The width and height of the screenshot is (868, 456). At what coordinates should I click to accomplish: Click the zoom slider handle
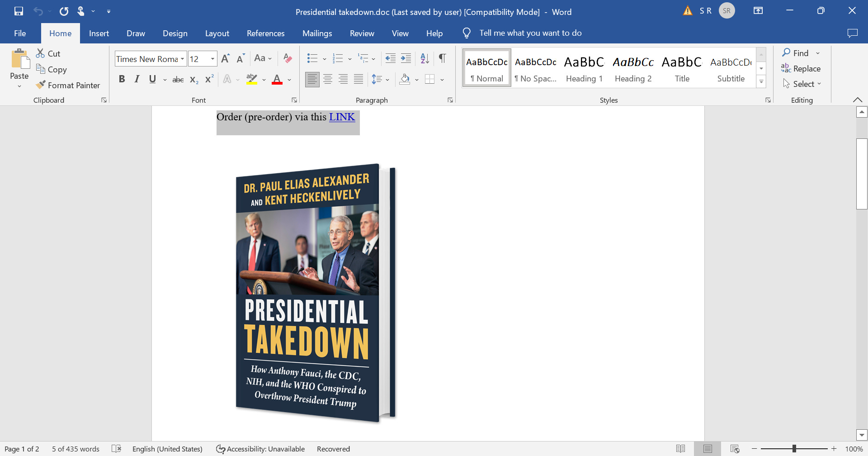click(x=794, y=449)
